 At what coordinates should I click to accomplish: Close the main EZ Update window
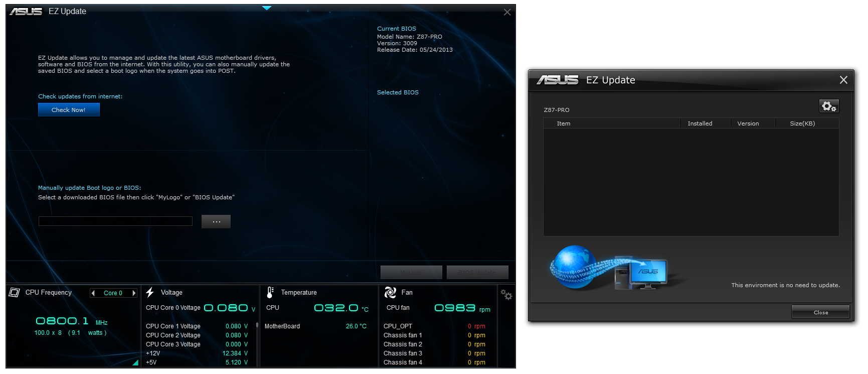coord(507,12)
